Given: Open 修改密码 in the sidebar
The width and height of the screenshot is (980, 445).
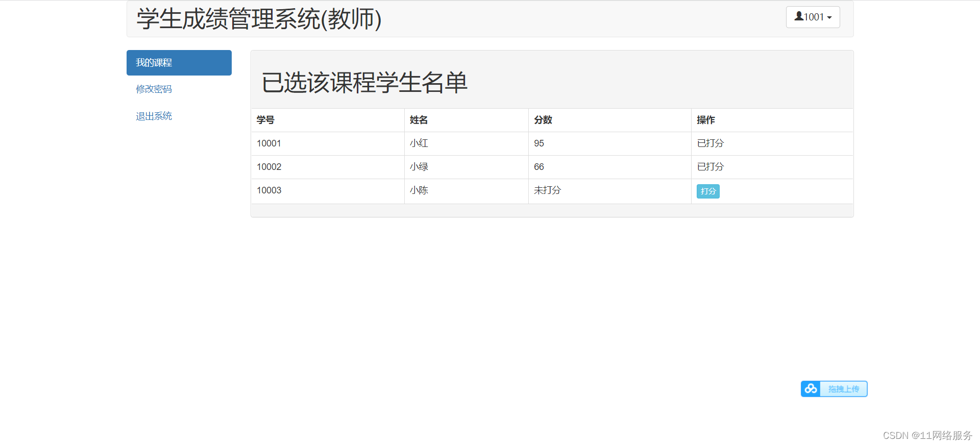Looking at the screenshot, I should point(154,89).
